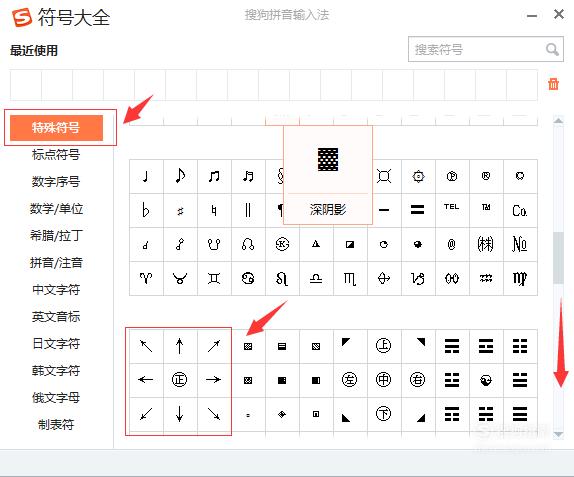
Task: Open the 数学/单位 category
Action: coord(56,209)
